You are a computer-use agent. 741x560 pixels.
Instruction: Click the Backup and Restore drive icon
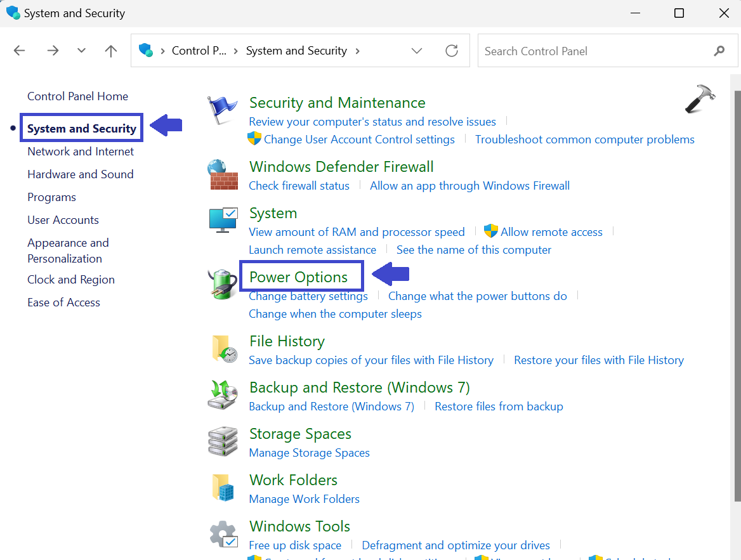tap(223, 395)
